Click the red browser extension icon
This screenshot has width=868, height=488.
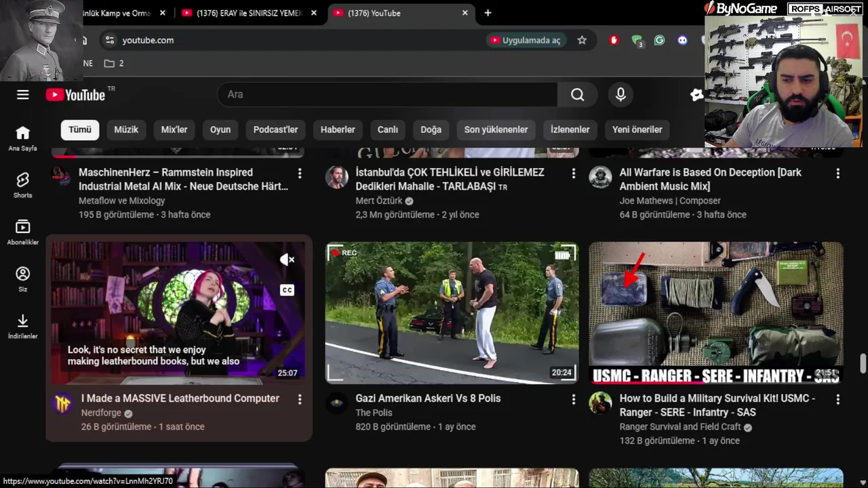614,41
